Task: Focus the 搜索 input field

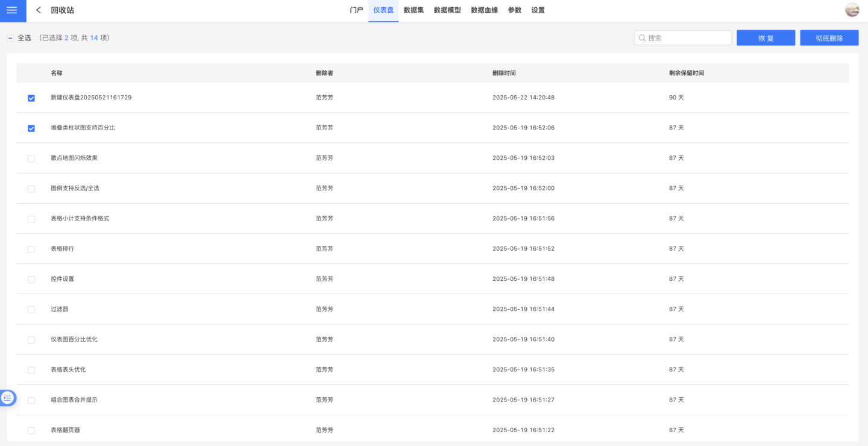Action: click(687, 38)
